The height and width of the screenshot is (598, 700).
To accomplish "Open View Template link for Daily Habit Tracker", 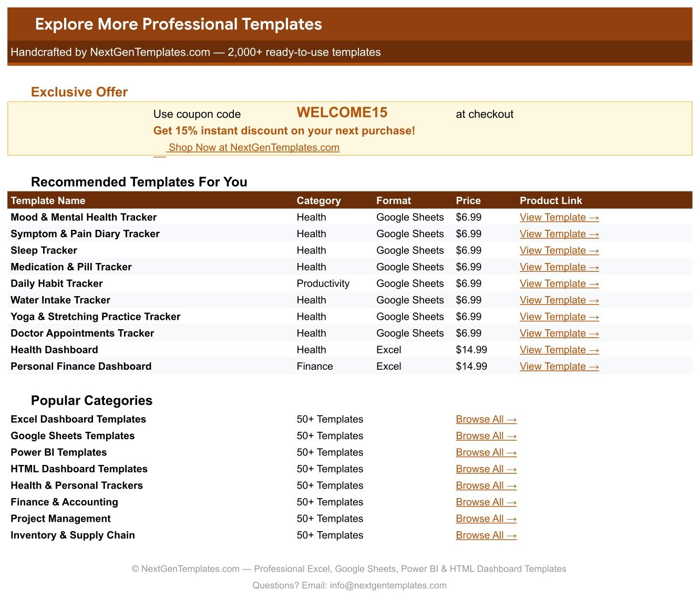I will click(559, 283).
